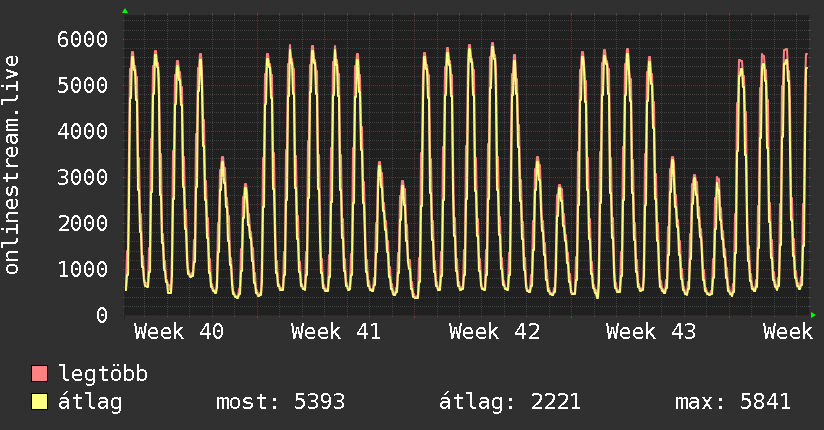Click the 'átlag: 2221' statistic

510,402
